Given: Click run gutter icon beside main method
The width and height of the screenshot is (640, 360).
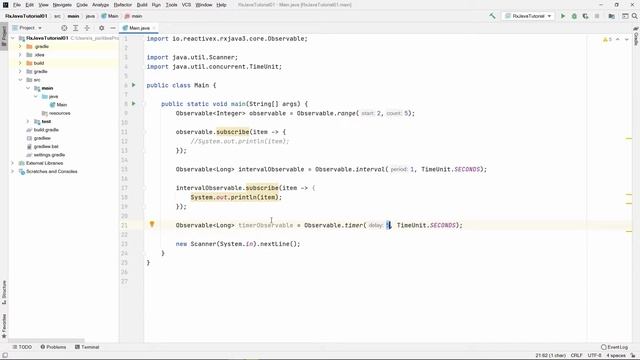Looking at the screenshot, I should tap(133, 104).
